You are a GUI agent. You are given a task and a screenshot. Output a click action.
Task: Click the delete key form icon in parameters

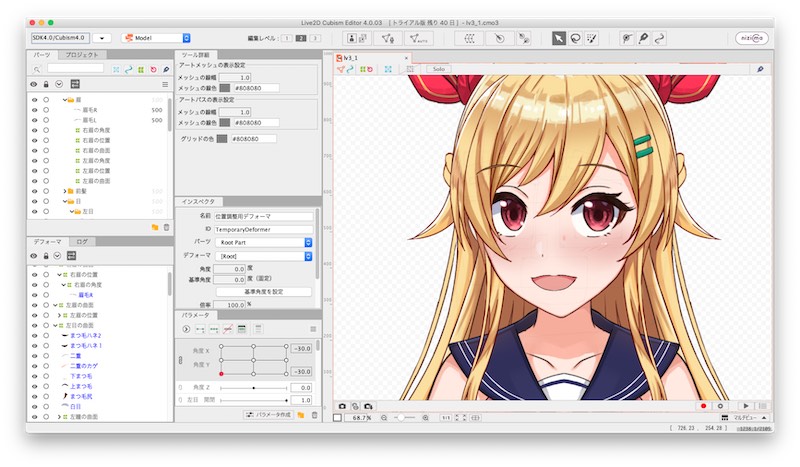click(228, 329)
